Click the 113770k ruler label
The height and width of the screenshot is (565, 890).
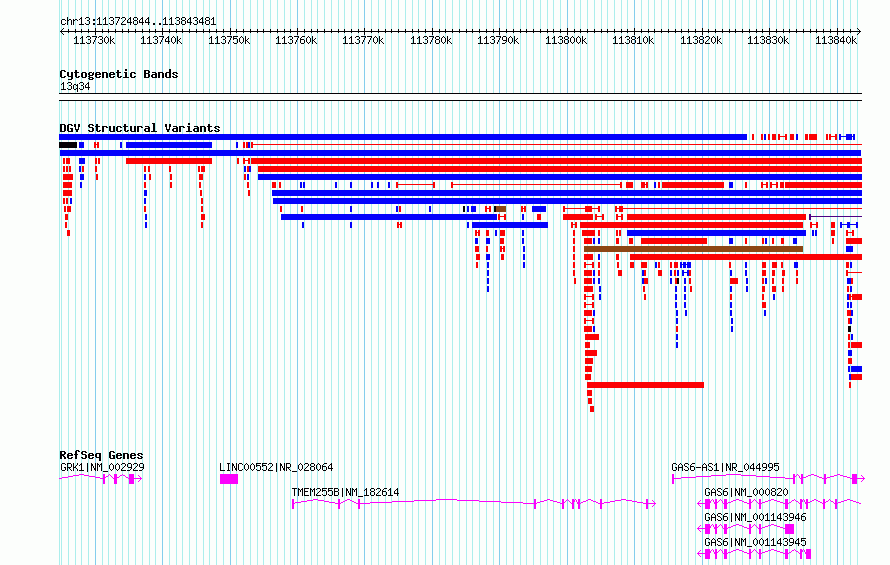[363, 40]
